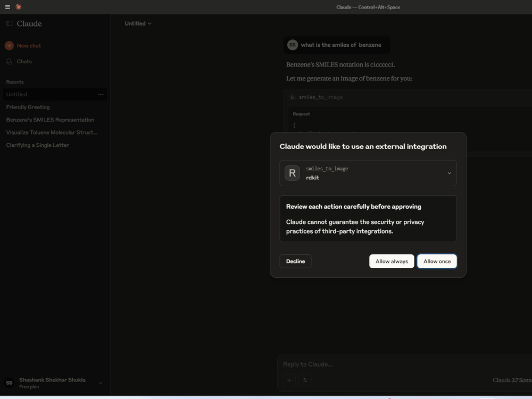Click the Free plan label
Viewport: 532px width, 399px height.
coord(29,387)
